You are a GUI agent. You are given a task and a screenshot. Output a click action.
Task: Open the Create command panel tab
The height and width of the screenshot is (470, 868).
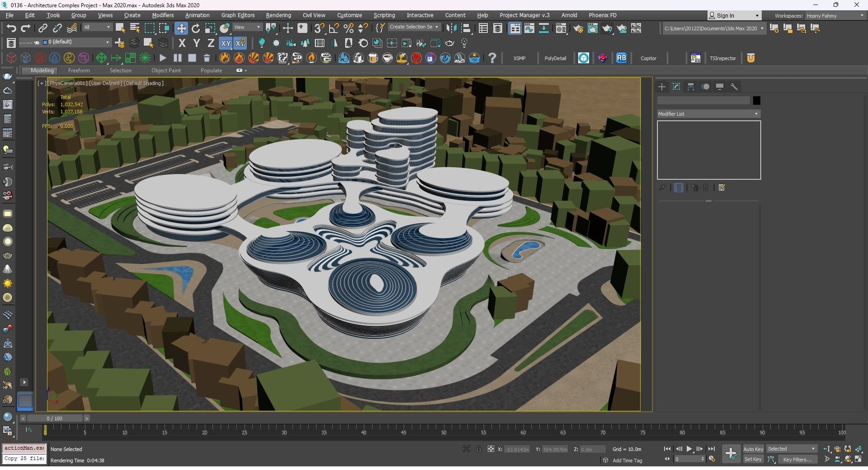coord(662,87)
